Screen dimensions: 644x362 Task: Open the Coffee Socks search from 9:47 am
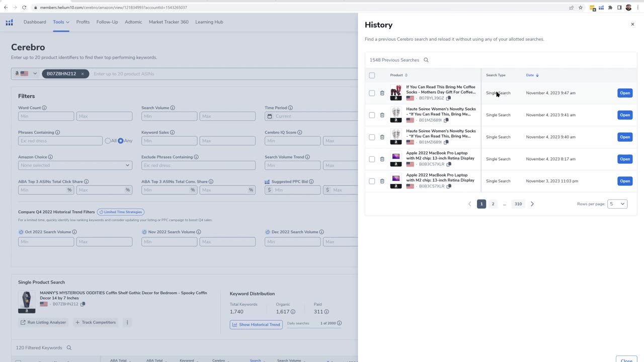click(x=625, y=93)
